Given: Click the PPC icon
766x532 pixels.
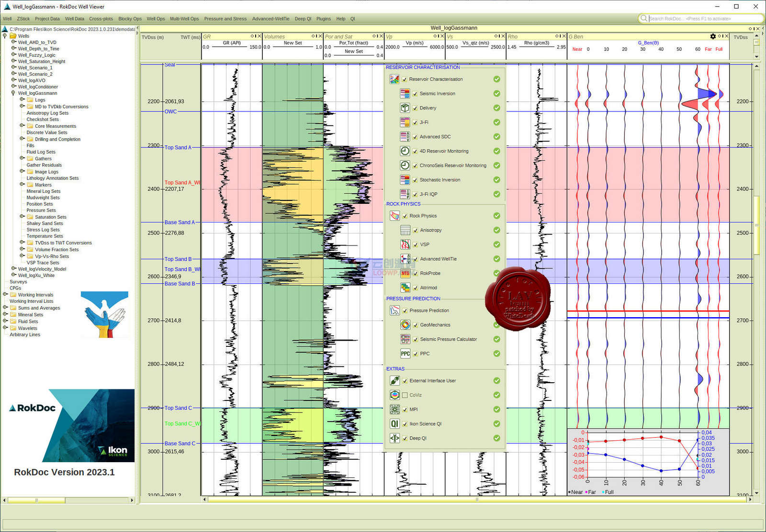Looking at the screenshot, I should (x=406, y=354).
